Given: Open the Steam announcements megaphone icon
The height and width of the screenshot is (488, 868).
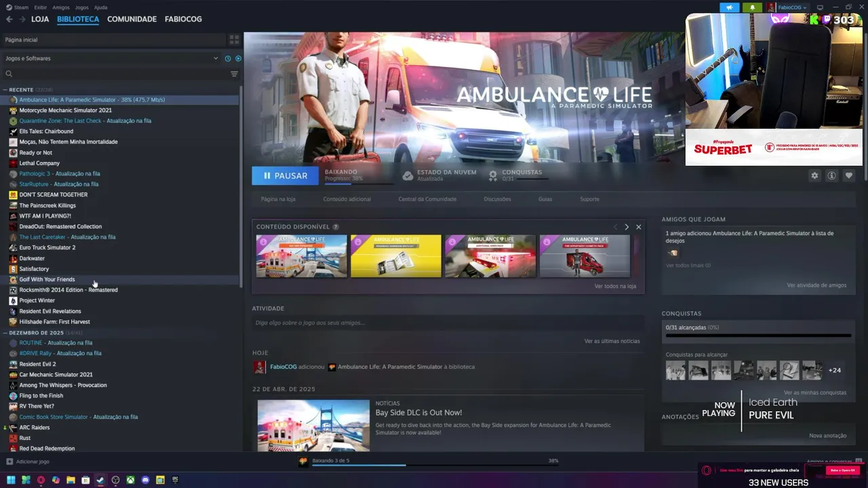Looking at the screenshot, I should tap(730, 7).
